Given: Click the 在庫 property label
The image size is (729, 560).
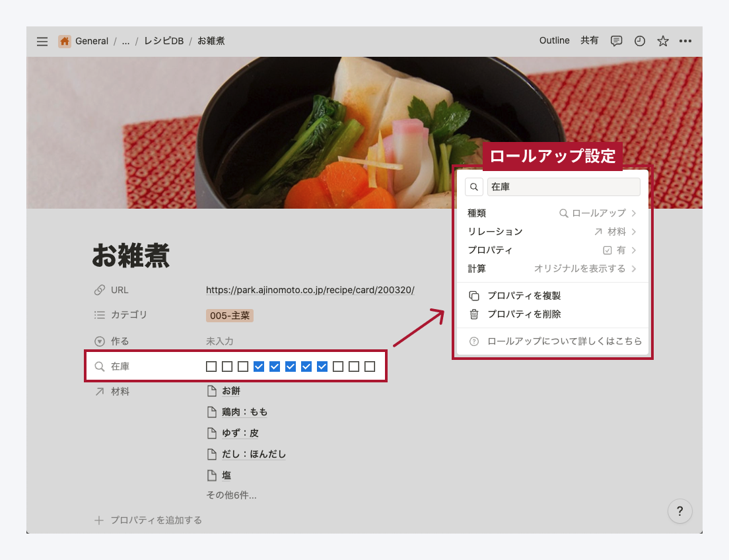Looking at the screenshot, I should pyautogui.click(x=120, y=367).
